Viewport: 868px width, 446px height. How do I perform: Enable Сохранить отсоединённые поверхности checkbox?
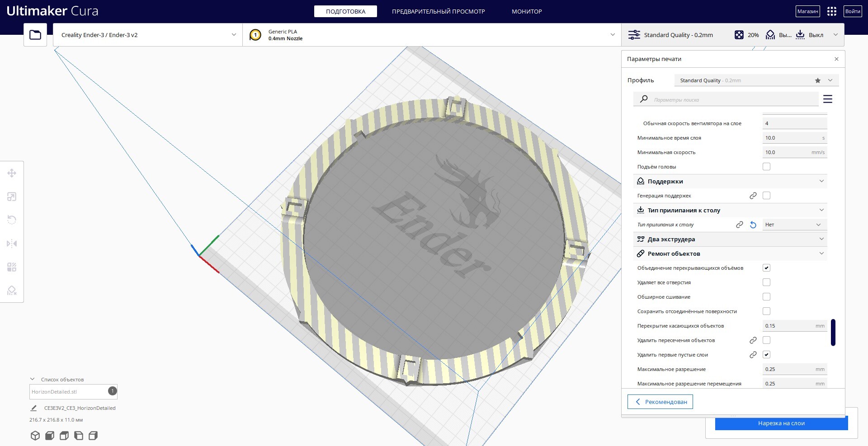coord(766,311)
